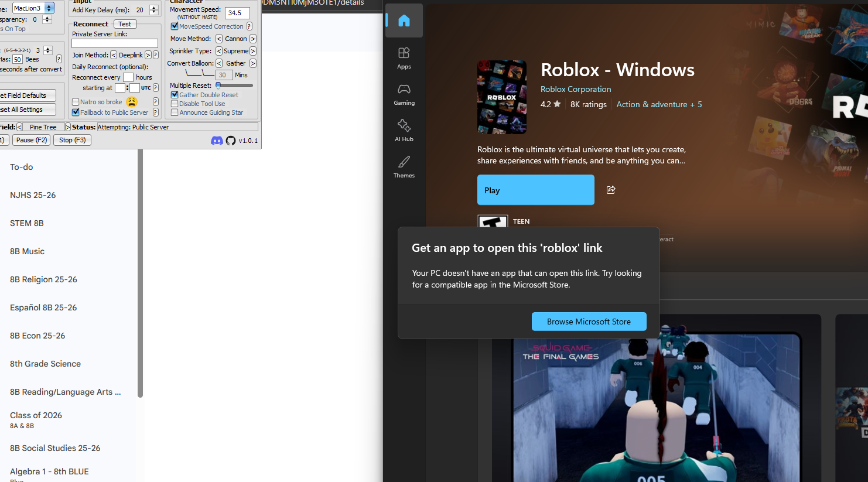Viewport: 868px width, 482px height.
Task: Click the Roblox app icon on the store page
Action: tap(502, 97)
